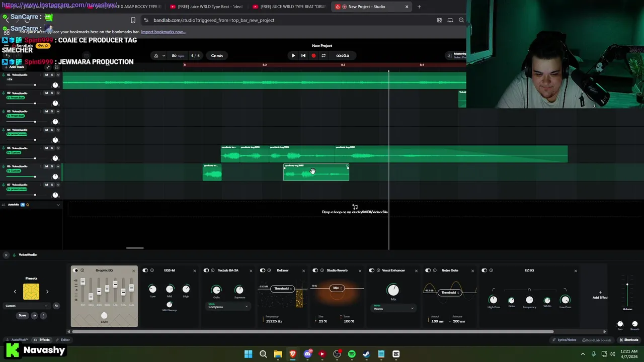
Task: Solo track 01 Voice/Audio
Action: pyautogui.click(x=52, y=75)
